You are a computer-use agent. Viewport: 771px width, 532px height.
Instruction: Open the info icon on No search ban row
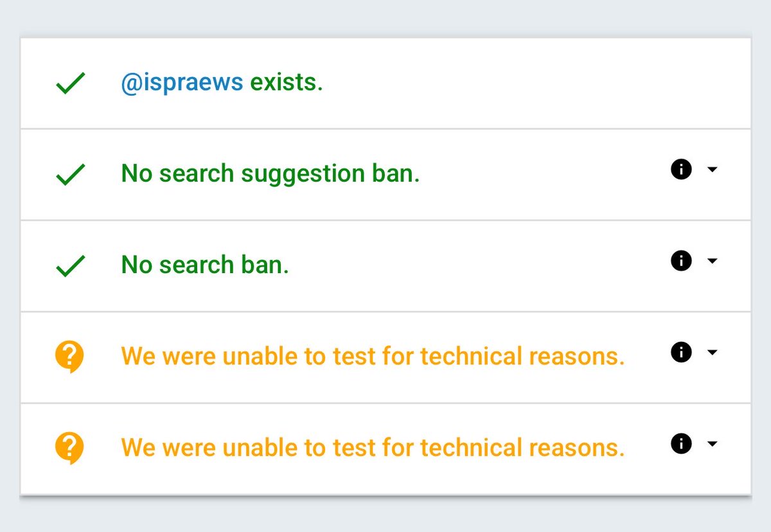tap(681, 261)
